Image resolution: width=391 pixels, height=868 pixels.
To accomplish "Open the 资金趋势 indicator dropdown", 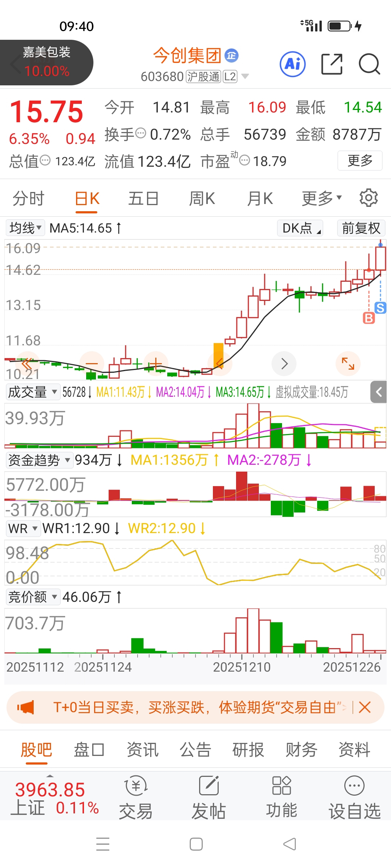I will pos(39,460).
